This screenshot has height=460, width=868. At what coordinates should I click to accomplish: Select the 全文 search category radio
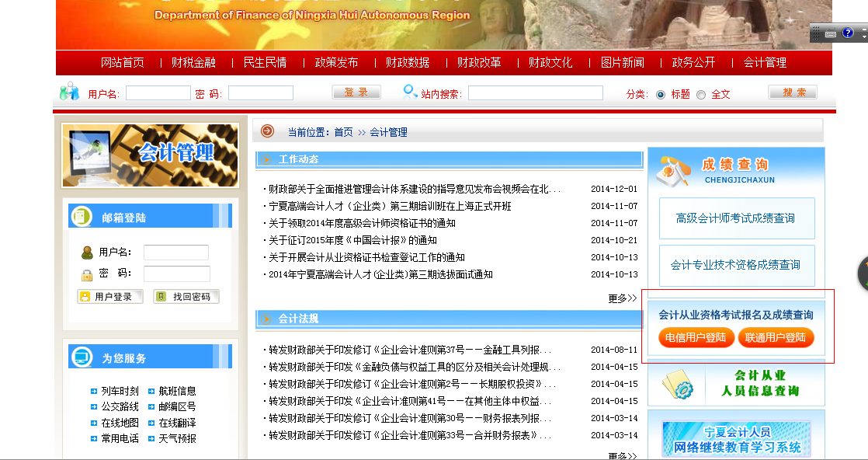(701, 95)
